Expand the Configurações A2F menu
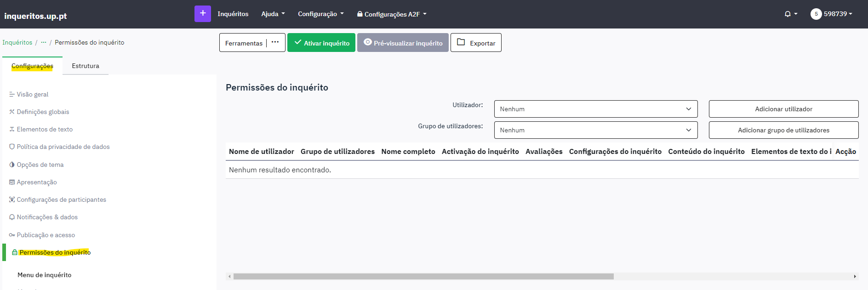 [392, 14]
